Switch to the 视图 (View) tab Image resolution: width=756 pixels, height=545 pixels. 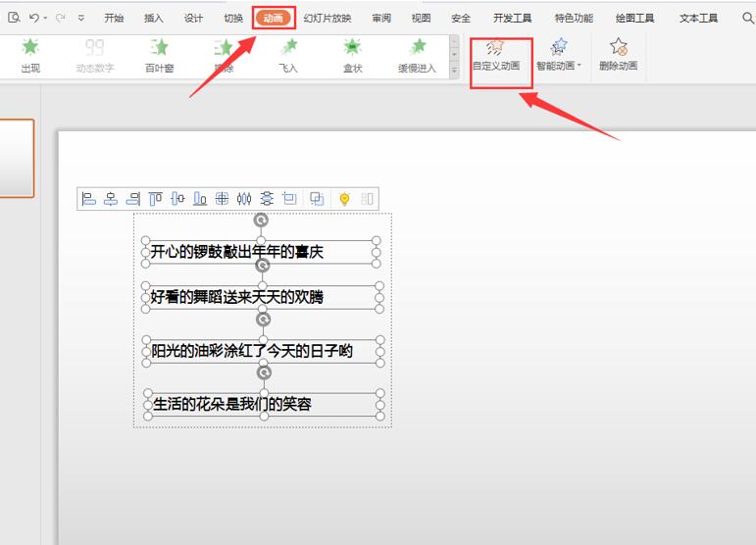(421, 19)
